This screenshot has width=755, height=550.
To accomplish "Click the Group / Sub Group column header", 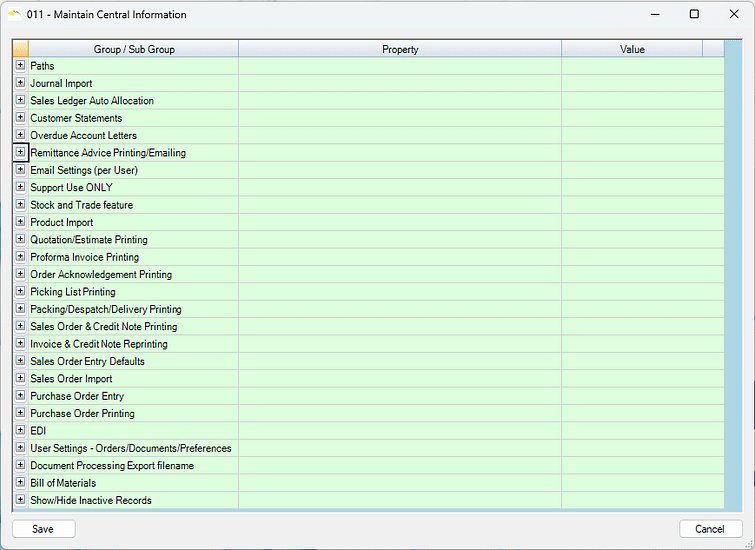I will (133, 49).
